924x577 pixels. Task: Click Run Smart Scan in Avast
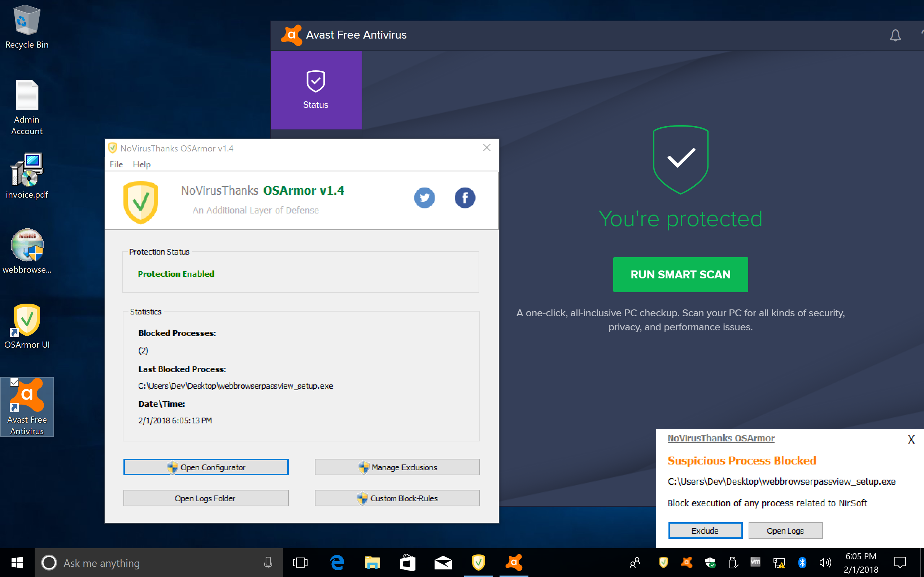click(x=680, y=274)
